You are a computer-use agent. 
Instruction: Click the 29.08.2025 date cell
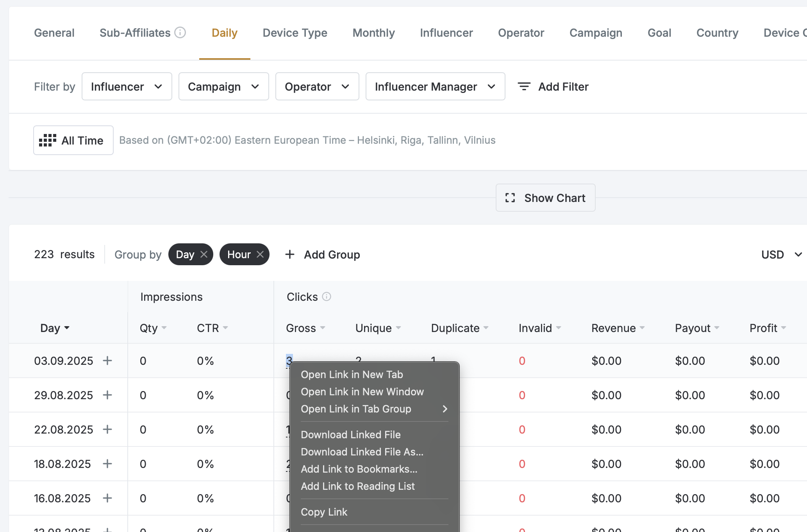(64, 395)
